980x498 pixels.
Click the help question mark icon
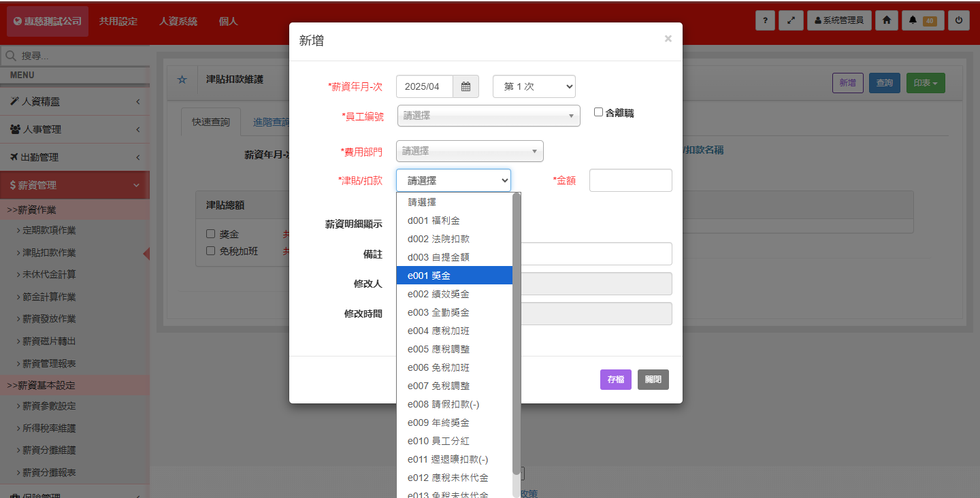coord(765,20)
